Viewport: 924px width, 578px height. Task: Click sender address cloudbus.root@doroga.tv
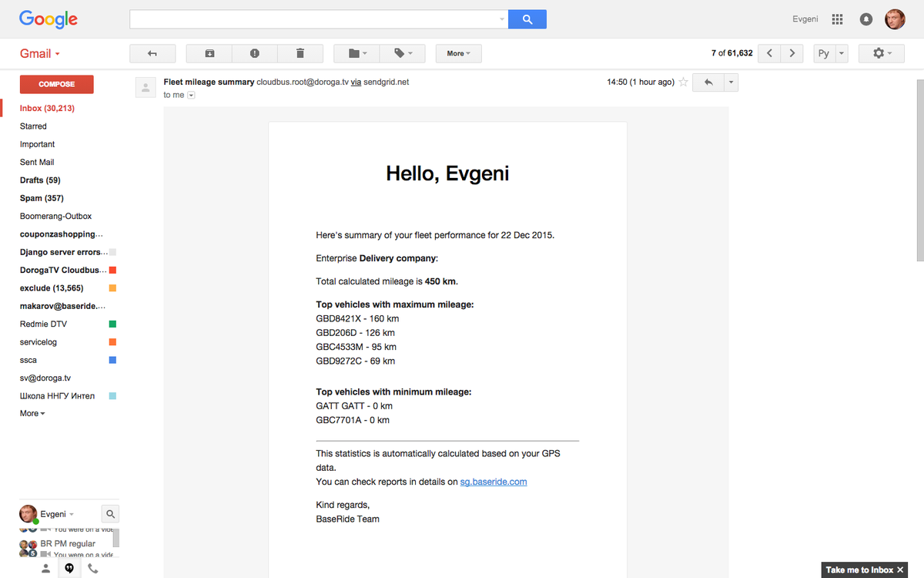click(303, 82)
